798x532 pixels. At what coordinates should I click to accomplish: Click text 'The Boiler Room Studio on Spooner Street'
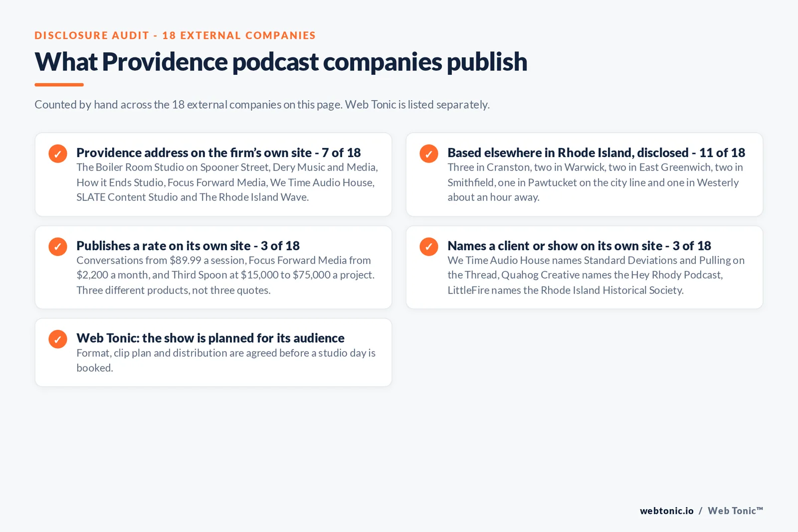pos(173,167)
